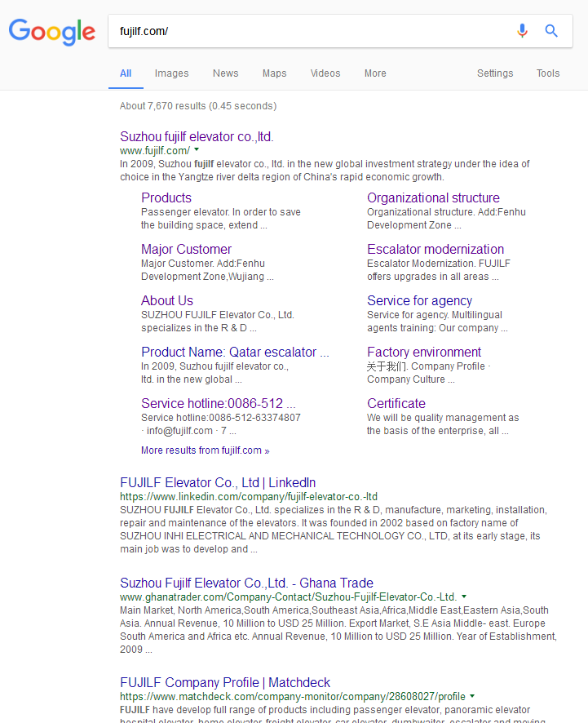Click 'In 2009, Suzhou fujilf elevator' main snippet
The image size is (588, 723).
point(325,171)
